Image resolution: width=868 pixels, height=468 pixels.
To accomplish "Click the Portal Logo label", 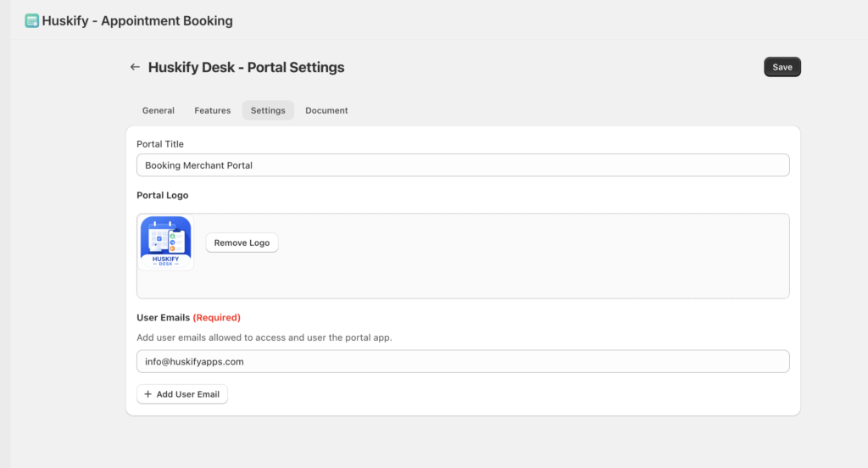I will (x=162, y=195).
